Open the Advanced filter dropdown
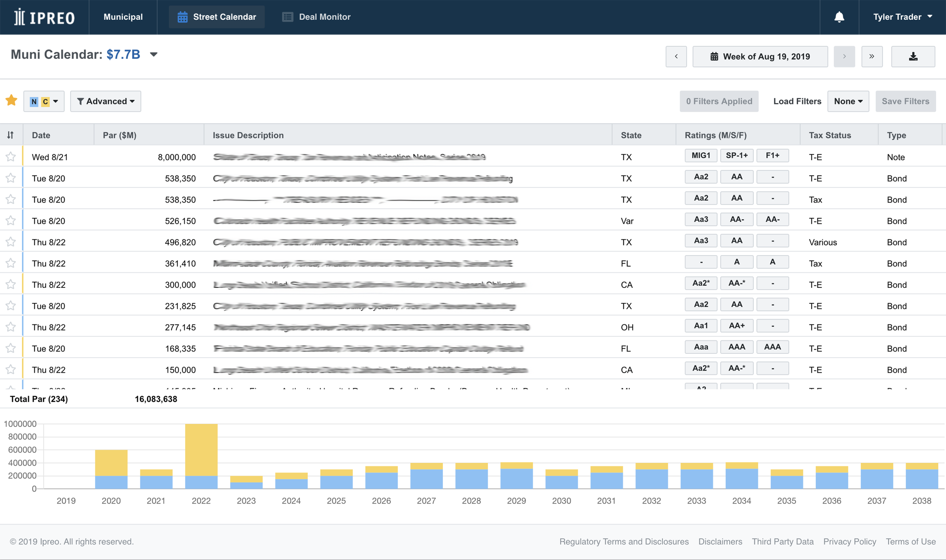Viewport: 946px width, 560px height. click(x=106, y=101)
